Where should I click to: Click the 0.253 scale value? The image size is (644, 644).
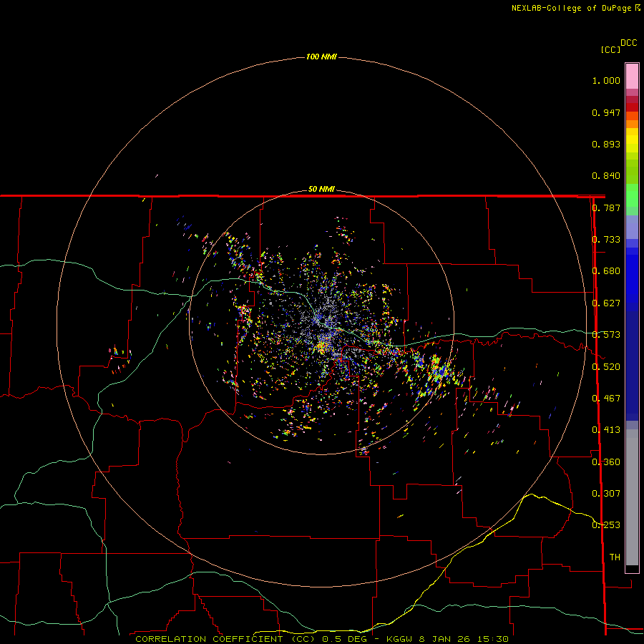[x=606, y=525]
